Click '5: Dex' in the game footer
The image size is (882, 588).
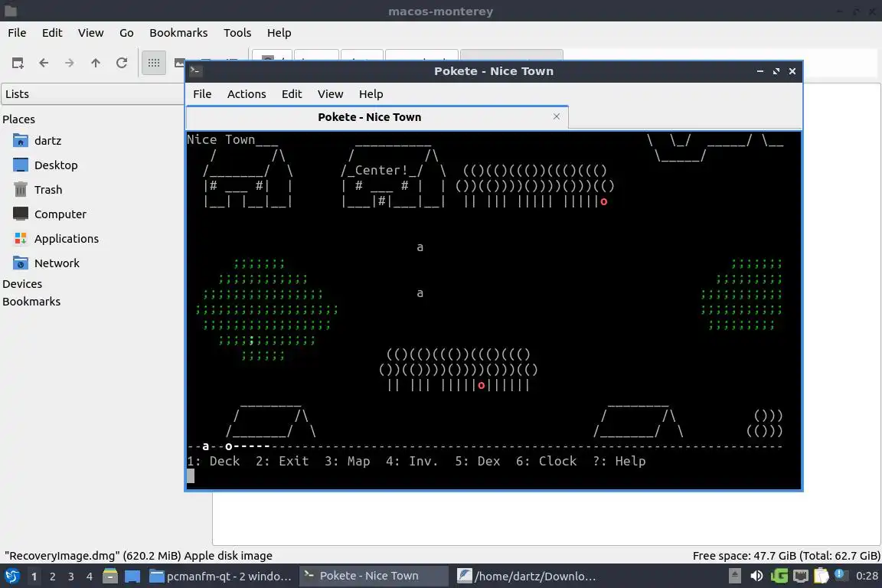pyautogui.click(x=478, y=461)
